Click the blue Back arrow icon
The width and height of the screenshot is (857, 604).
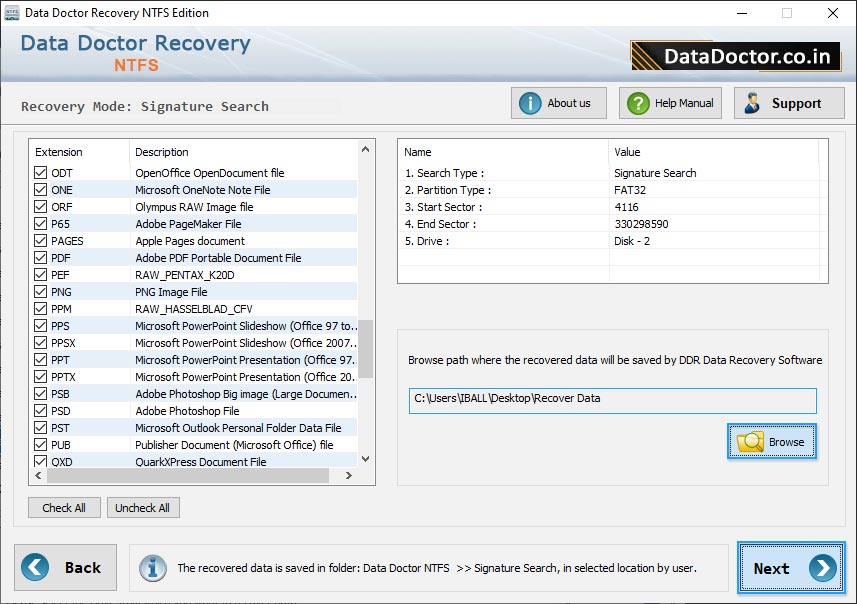34,567
